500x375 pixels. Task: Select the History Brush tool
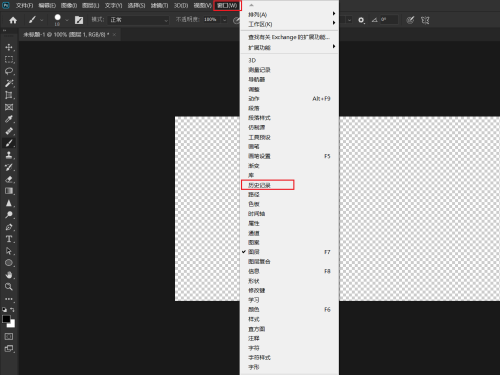coord(9,167)
